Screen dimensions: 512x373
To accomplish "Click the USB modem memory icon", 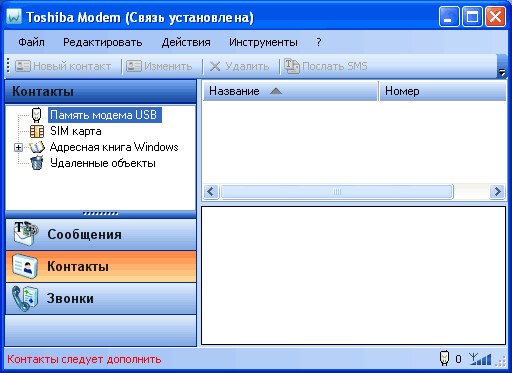I will point(37,115).
